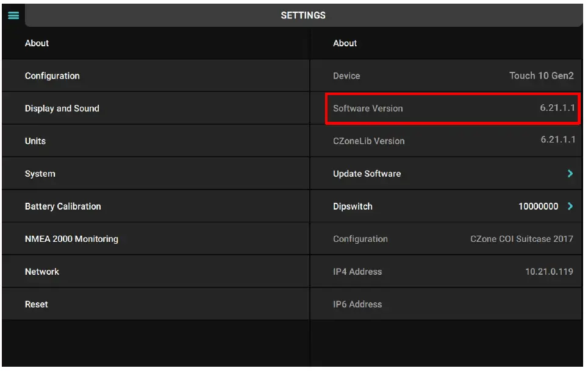
Task: Open the Units settings
Action: (x=156, y=141)
